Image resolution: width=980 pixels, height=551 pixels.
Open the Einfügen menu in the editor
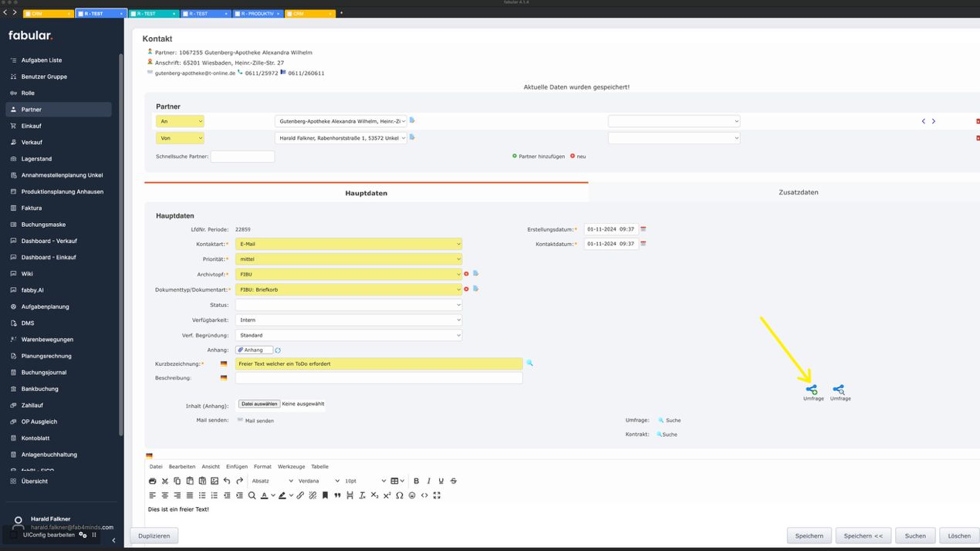tap(236, 467)
